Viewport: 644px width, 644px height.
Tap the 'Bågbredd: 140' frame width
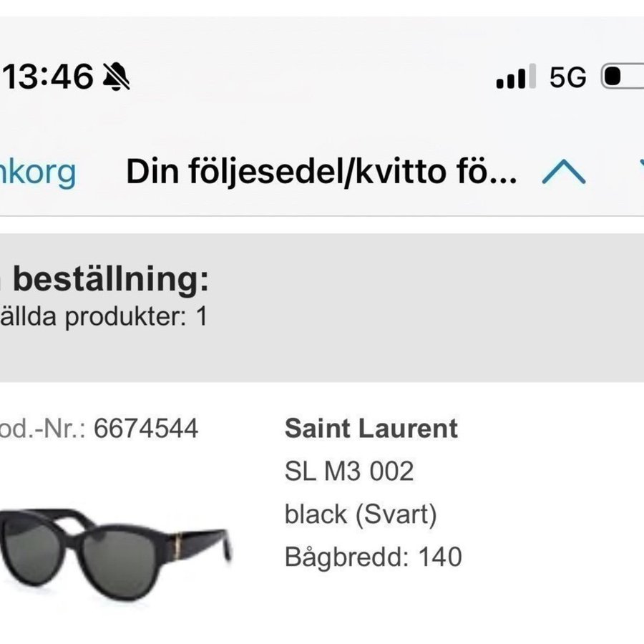tap(373, 557)
